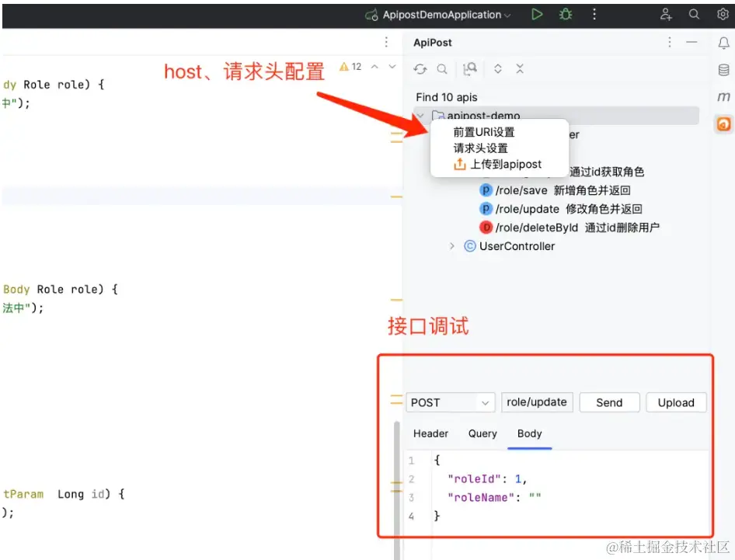Click the ApiPost panel title
Image resolution: width=735 pixels, height=560 pixels.
point(432,43)
